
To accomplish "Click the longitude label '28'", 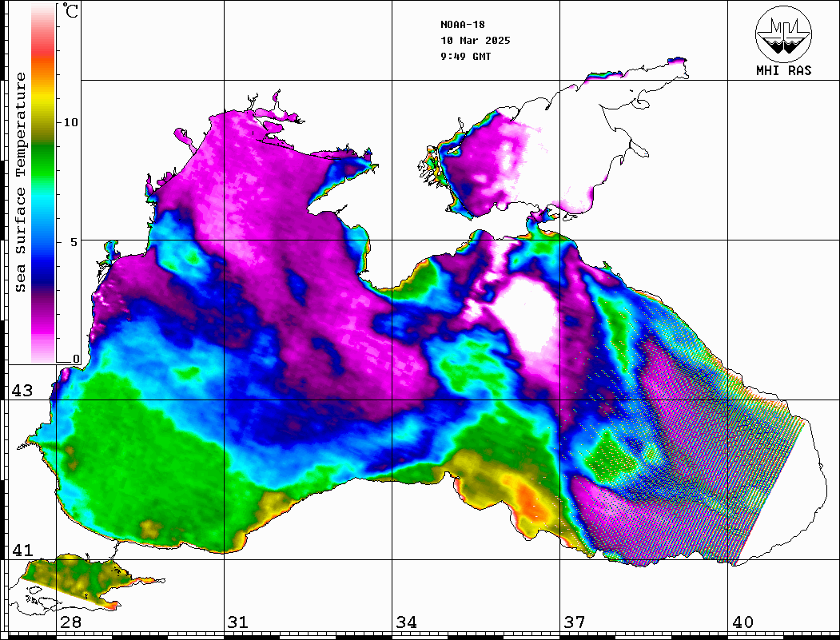I will [x=70, y=622].
